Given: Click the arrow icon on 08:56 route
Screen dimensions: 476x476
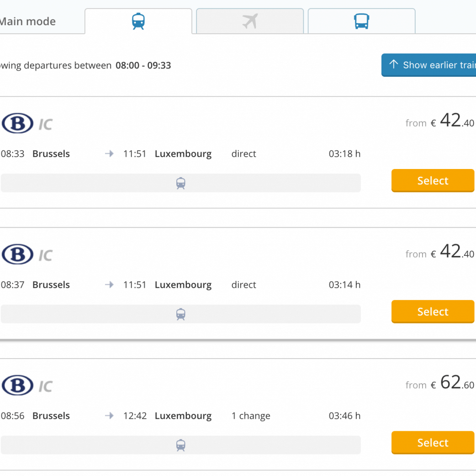Looking at the screenshot, I should point(109,416).
